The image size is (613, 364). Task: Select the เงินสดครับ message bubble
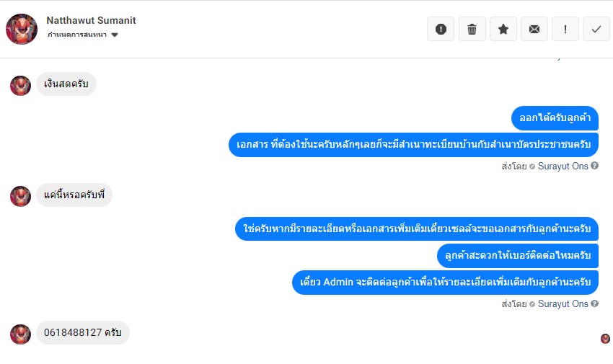66,84
